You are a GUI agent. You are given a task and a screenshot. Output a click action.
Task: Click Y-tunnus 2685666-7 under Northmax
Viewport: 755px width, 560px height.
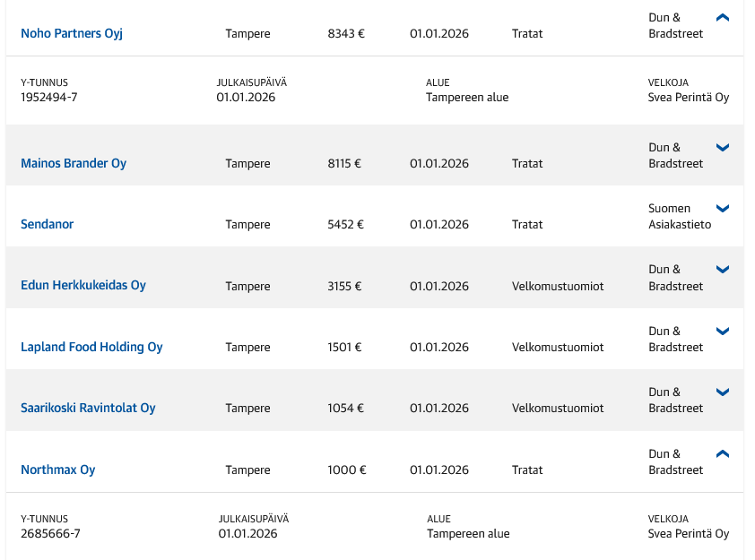pos(50,534)
